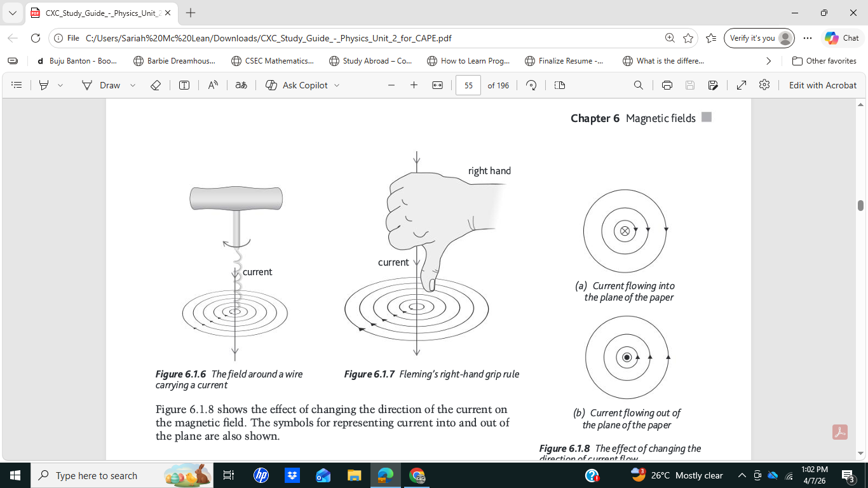
Task: Toggle fit to width view
Action: coord(437,85)
